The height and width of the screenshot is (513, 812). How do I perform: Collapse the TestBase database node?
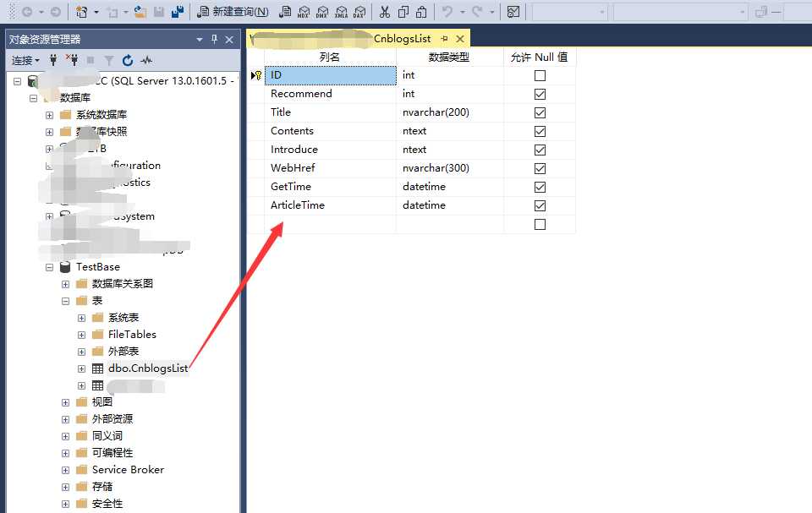point(49,268)
